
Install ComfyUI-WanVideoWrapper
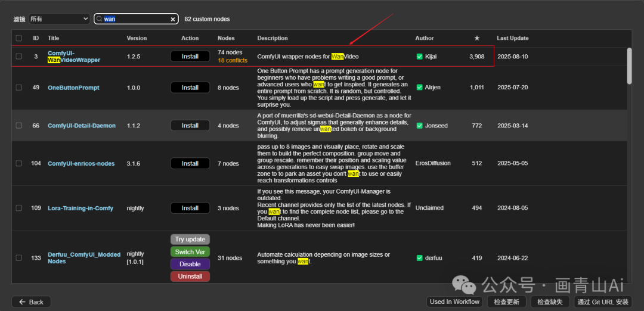click(x=190, y=57)
